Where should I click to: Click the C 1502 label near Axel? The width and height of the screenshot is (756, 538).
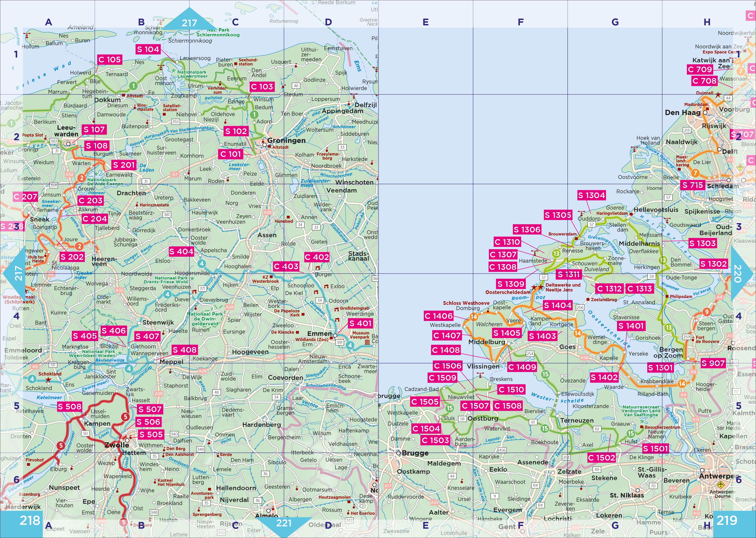pos(601,458)
